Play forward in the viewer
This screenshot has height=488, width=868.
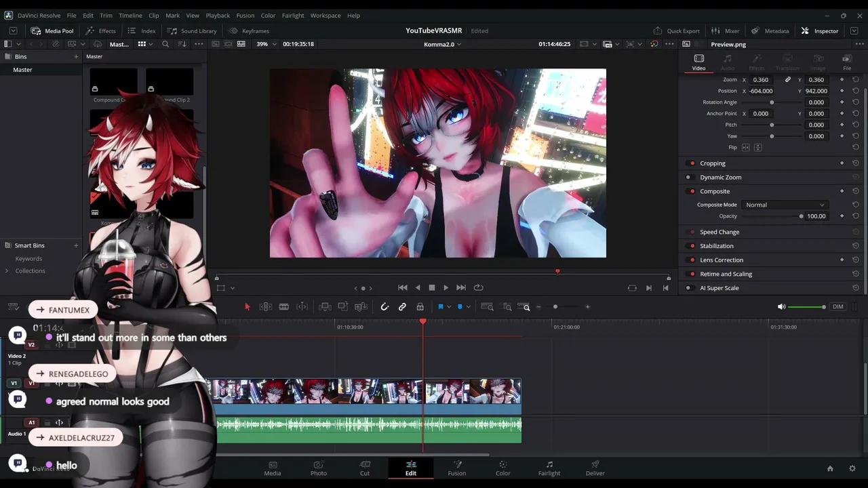(x=446, y=287)
